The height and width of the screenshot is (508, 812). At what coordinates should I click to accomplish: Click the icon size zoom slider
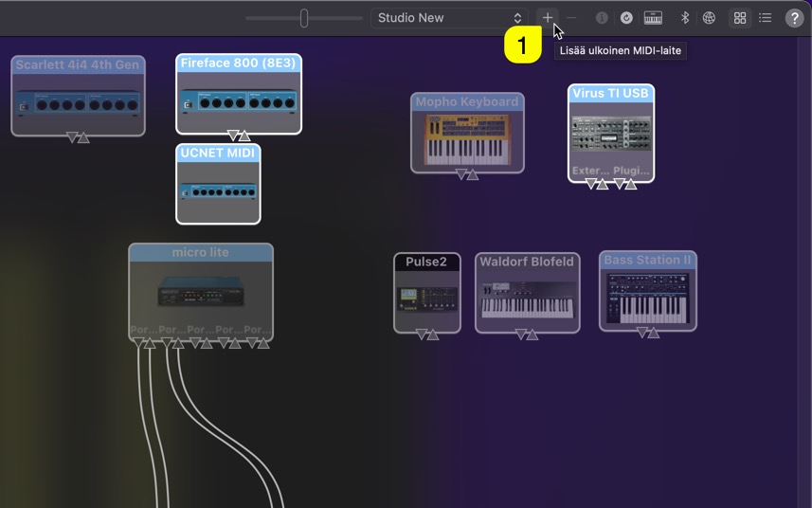(x=304, y=18)
